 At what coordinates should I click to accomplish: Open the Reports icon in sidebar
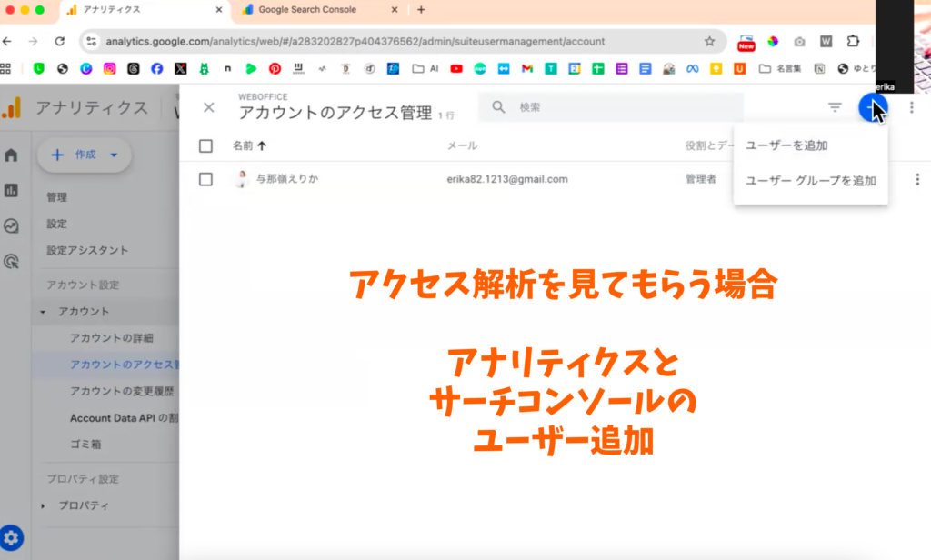click(x=11, y=190)
